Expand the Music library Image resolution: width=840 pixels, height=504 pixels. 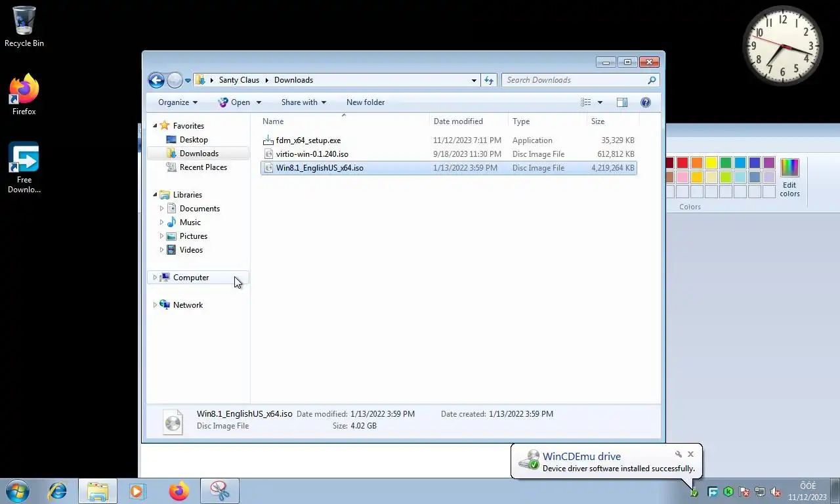tap(161, 222)
